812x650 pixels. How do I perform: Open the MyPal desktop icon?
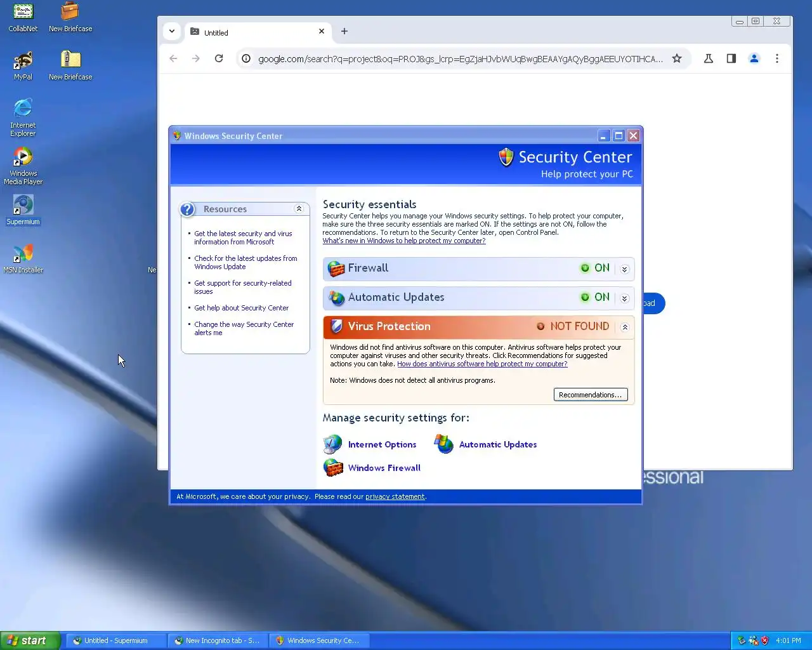tap(23, 65)
